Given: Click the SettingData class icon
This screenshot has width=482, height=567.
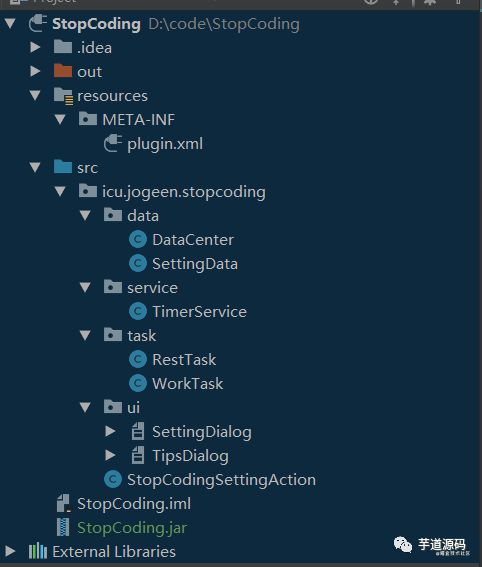Looking at the screenshot, I should [x=138, y=263].
